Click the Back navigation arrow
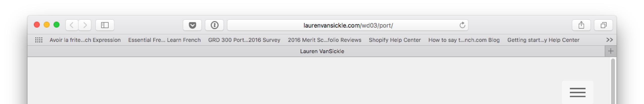Viewport: 644px width, 104px height. tap(72, 25)
